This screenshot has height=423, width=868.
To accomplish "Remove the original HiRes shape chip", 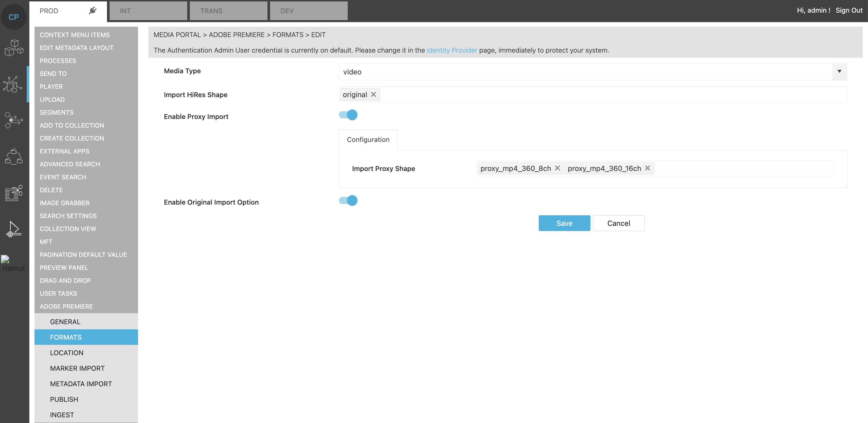I will pyautogui.click(x=373, y=95).
